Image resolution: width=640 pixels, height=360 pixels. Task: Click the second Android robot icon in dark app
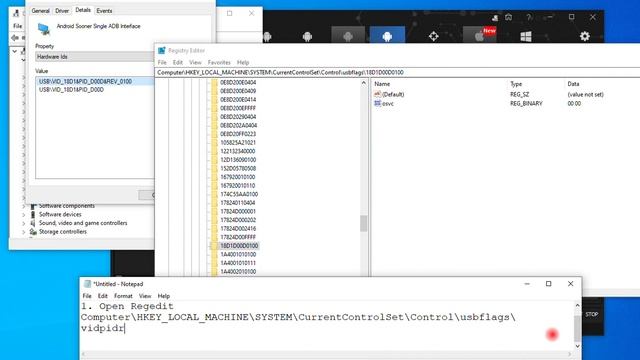[x=307, y=37]
